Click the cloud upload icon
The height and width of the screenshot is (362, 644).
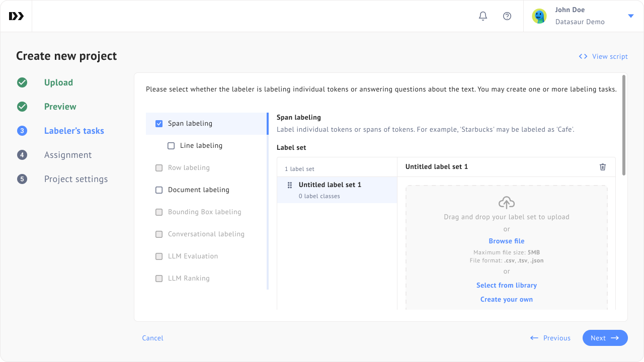click(x=507, y=203)
